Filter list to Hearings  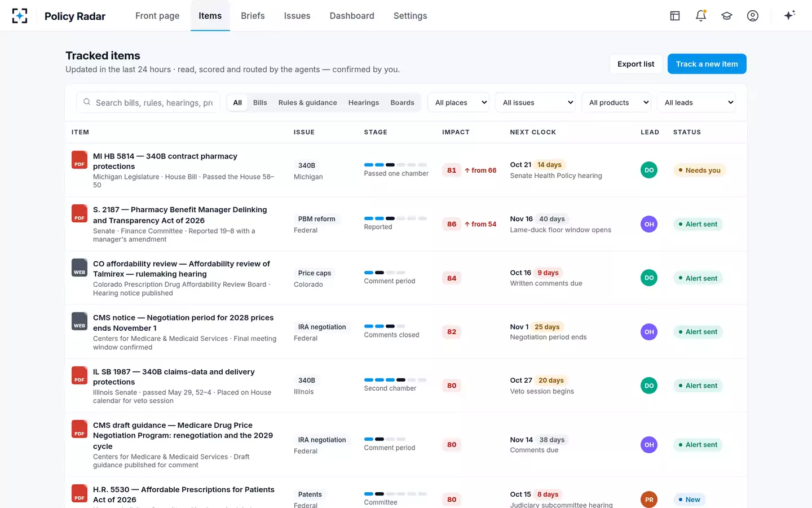coord(364,103)
